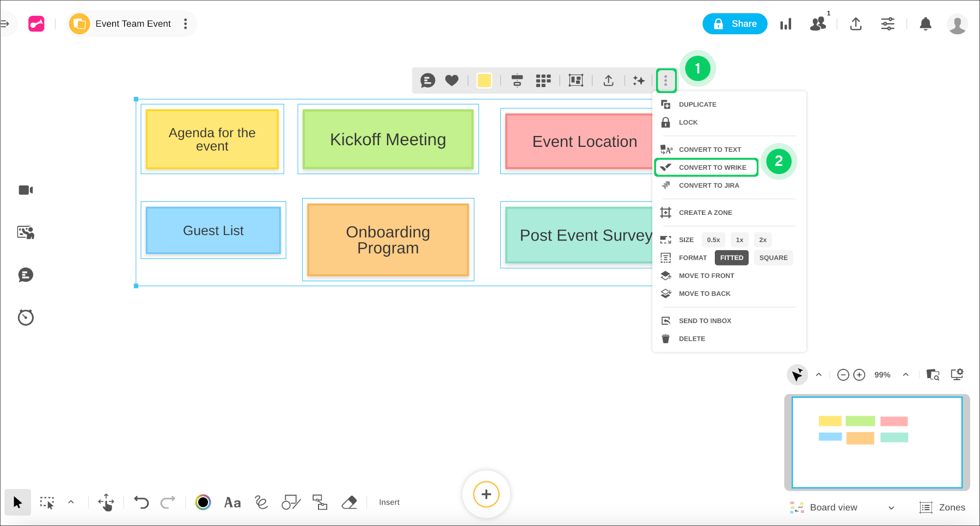Select the text tool
Screen dimensions: 980x526
pyautogui.click(x=232, y=502)
